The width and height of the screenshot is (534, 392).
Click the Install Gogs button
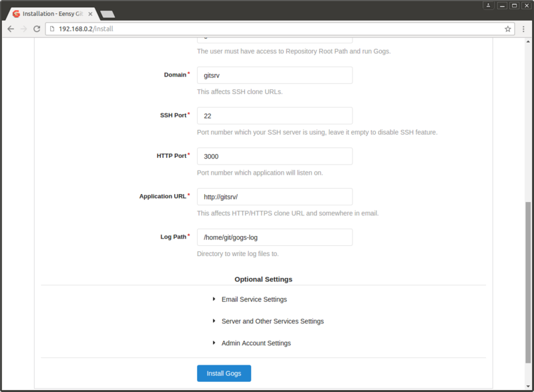[224, 373]
